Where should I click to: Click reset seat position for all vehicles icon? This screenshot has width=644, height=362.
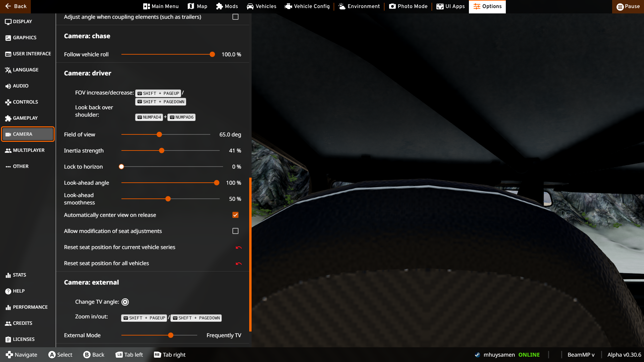(238, 263)
